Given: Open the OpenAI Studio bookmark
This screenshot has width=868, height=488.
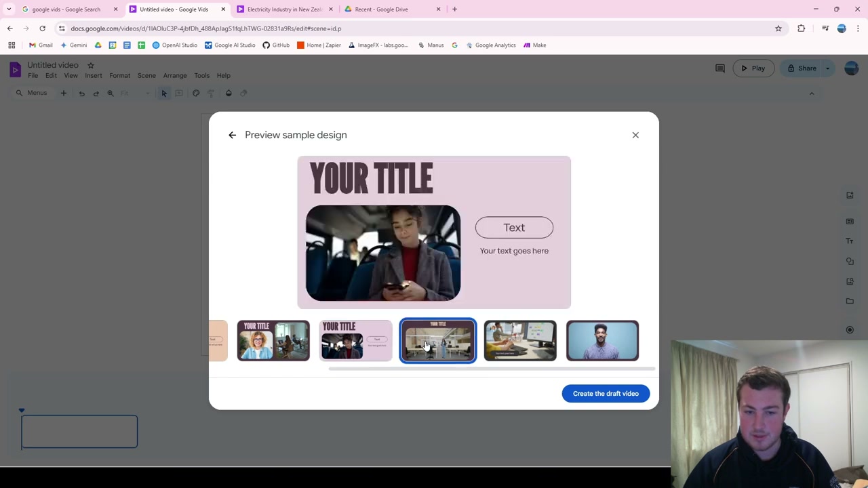Looking at the screenshot, I should [x=174, y=45].
